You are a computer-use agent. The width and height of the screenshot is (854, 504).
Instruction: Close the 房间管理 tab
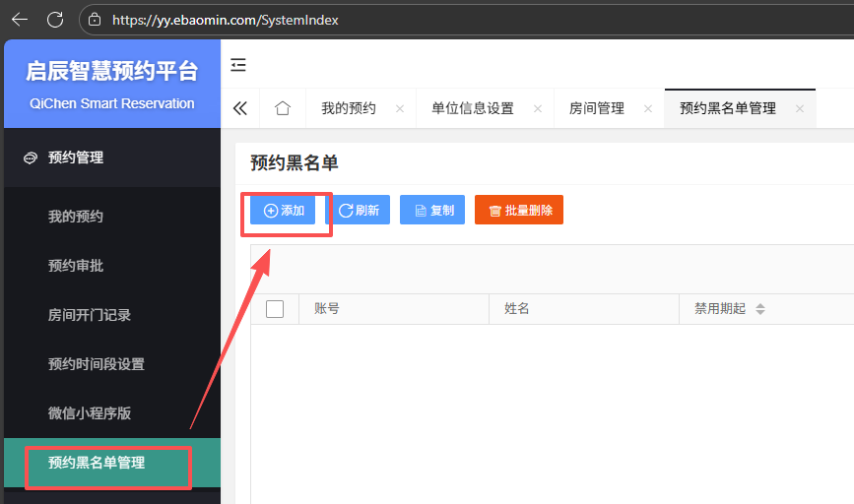647,109
